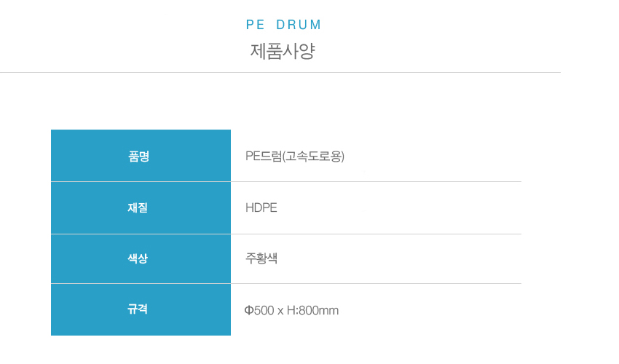Image resolution: width=619 pixels, height=364 pixels.
Task: Select the H:800mm height portion
Action: (x=312, y=310)
